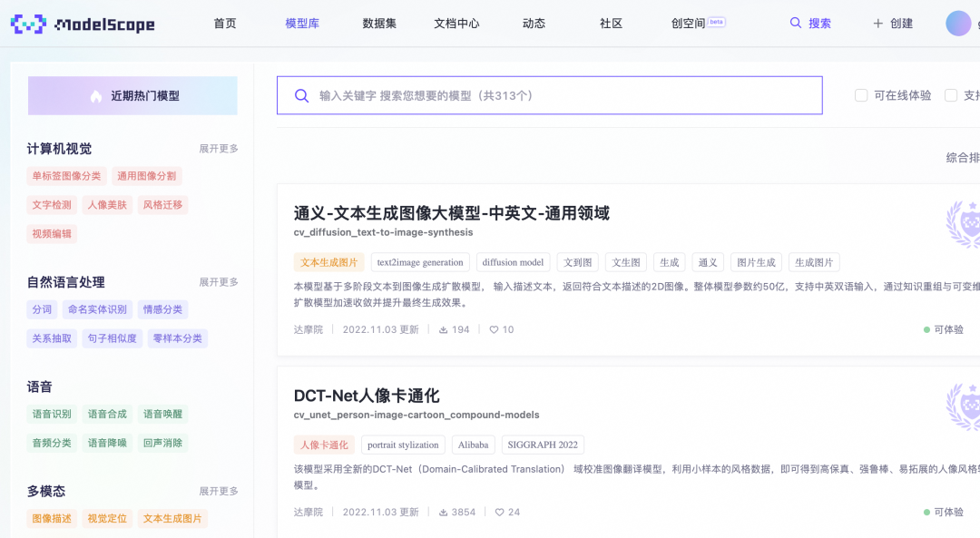
Task: Filter by 文字检测 tag
Action: pos(52,205)
